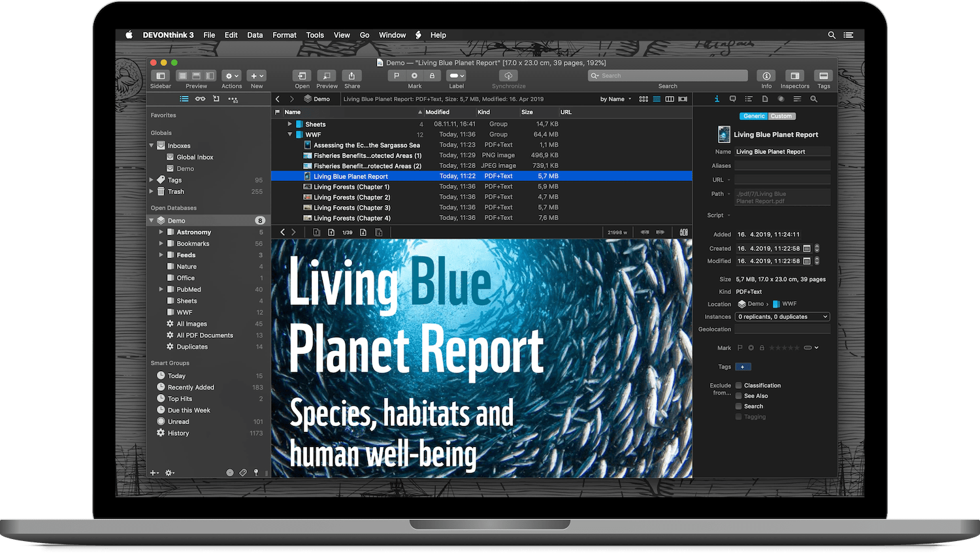This screenshot has width=980, height=560.
Task: Open the Instances replicants dropdown
Action: tap(782, 317)
